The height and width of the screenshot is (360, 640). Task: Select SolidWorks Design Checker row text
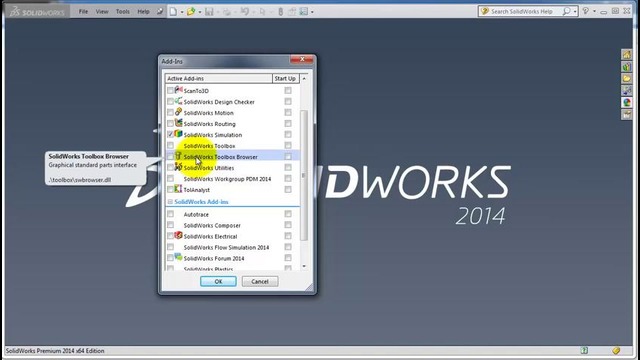point(219,102)
